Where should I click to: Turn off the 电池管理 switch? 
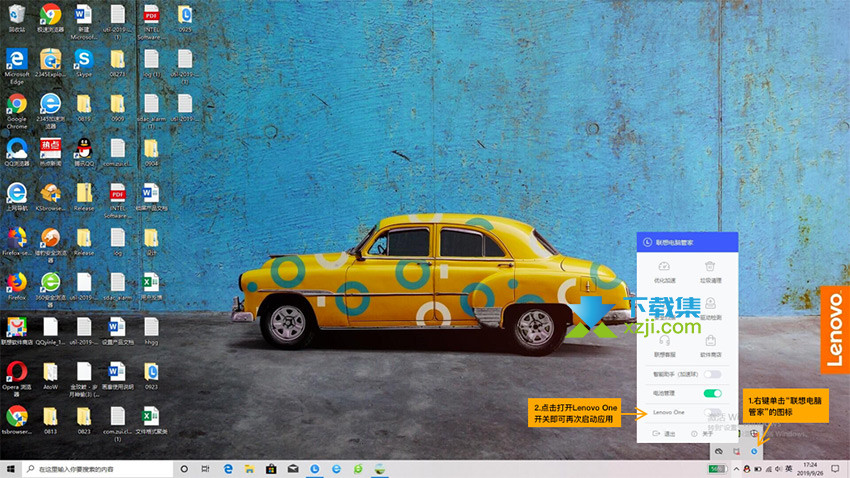coord(712,393)
